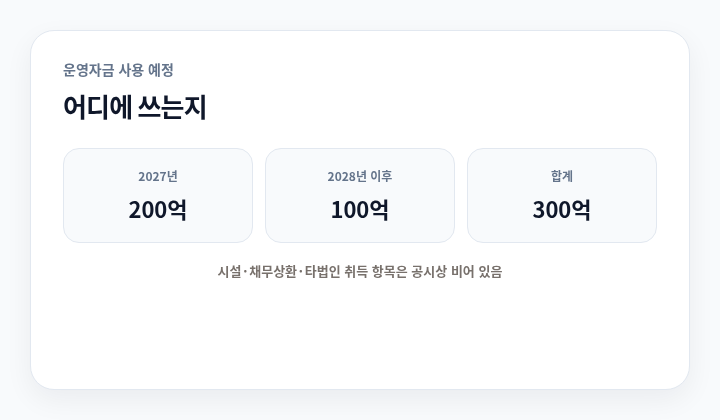
Task: Click the 운영자금 사용 예정 subtitle
Action: pos(118,70)
